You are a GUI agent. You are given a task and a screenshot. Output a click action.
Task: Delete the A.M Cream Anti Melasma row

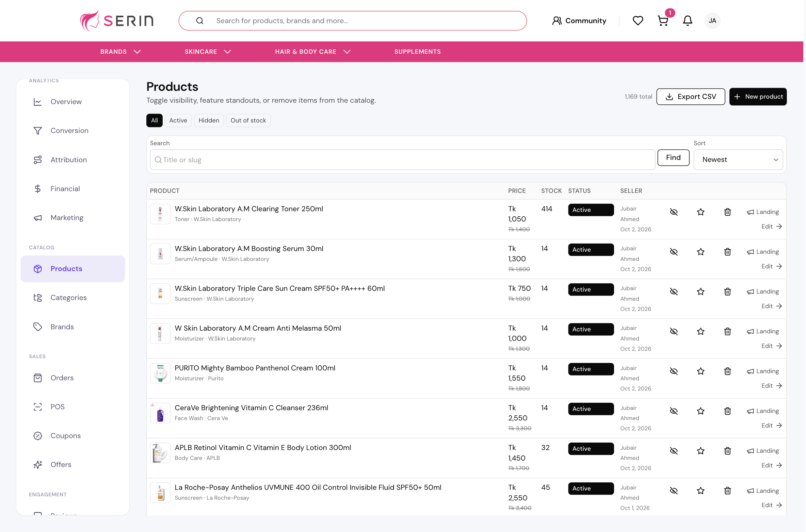[727, 331]
